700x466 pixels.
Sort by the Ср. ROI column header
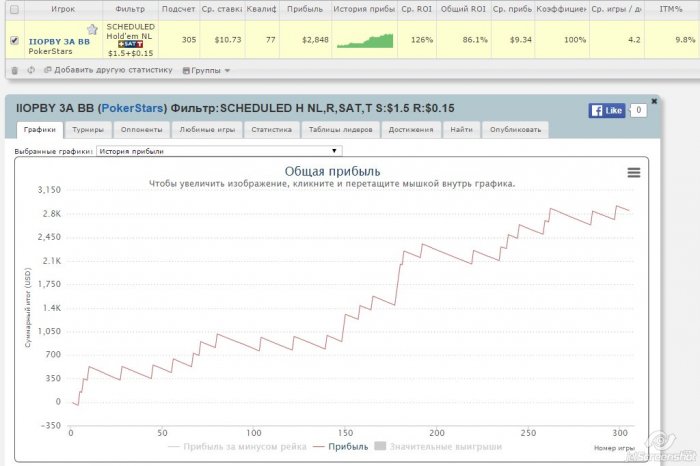click(416, 9)
